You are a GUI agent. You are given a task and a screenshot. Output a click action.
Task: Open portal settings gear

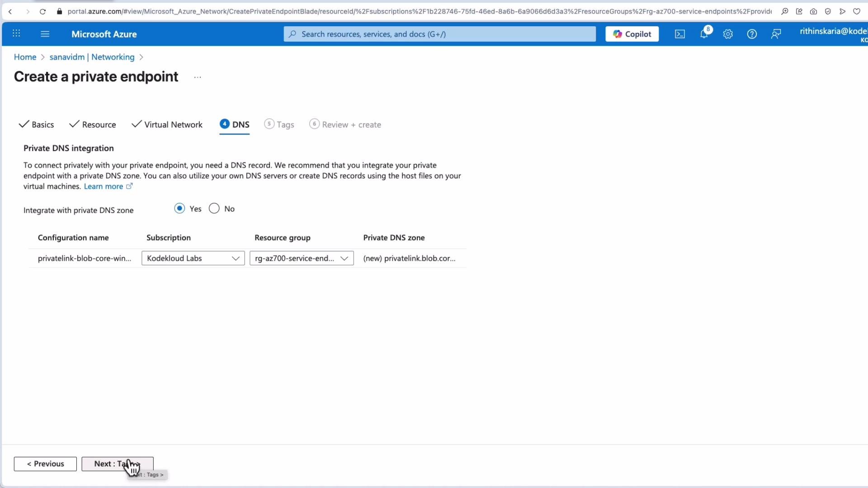728,34
